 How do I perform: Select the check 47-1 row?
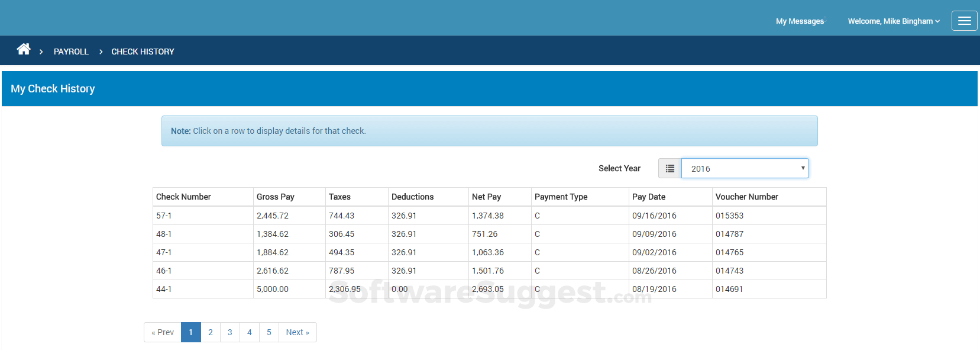click(164, 252)
